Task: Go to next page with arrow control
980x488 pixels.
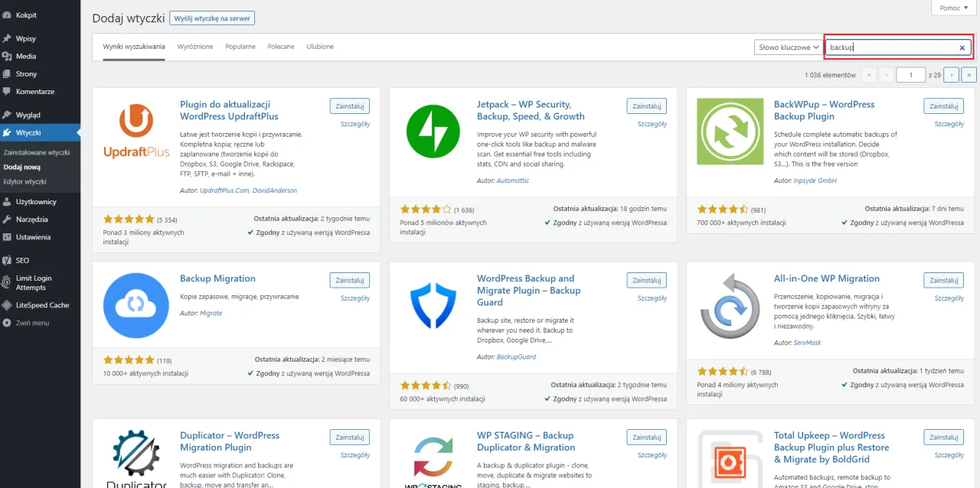Action: pos(950,74)
